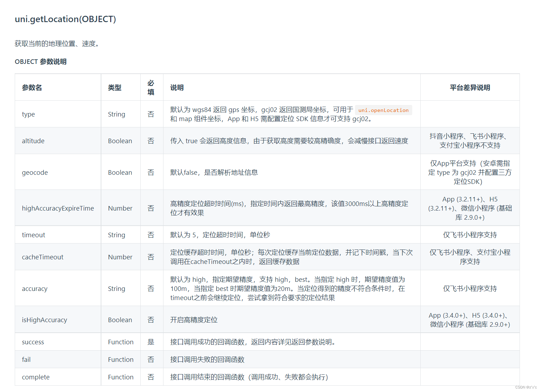
Task: Select the uni.getLocation(OBJECT) heading
Action: pyautogui.click(x=65, y=19)
